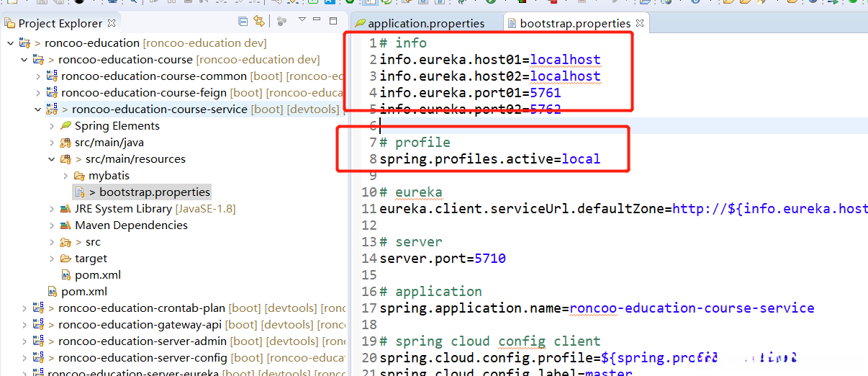868x376 pixels.
Task: Minimize the Project Explorer panel
Action: click(317, 19)
